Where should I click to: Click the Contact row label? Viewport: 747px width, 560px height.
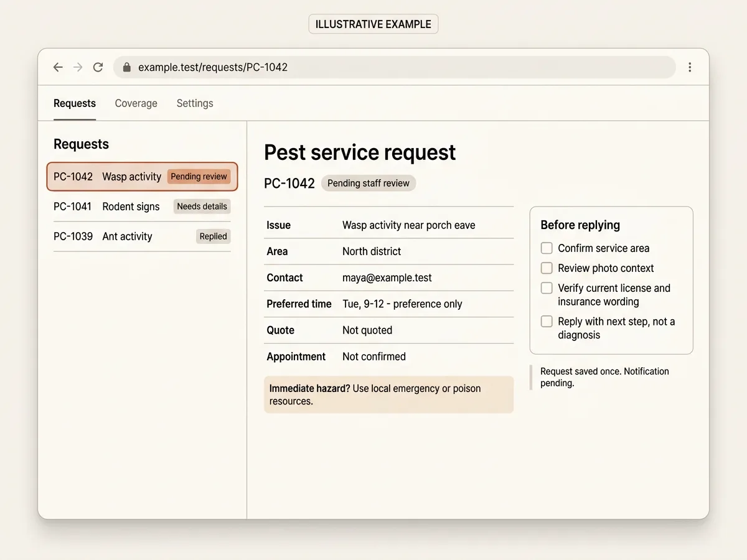pyautogui.click(x=284, y=278)
